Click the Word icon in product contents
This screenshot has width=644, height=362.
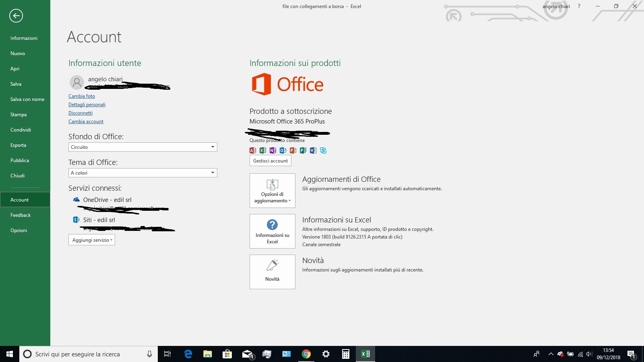click(313, 150)
